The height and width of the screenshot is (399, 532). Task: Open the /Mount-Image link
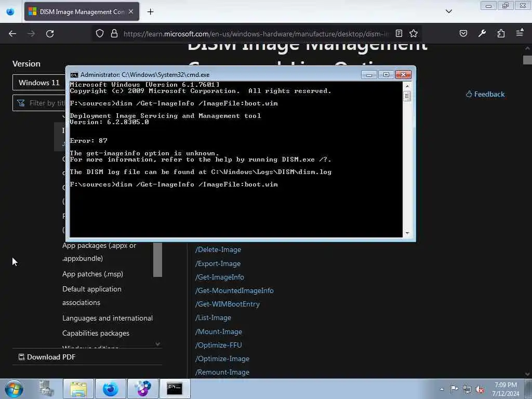pos(219,331)
